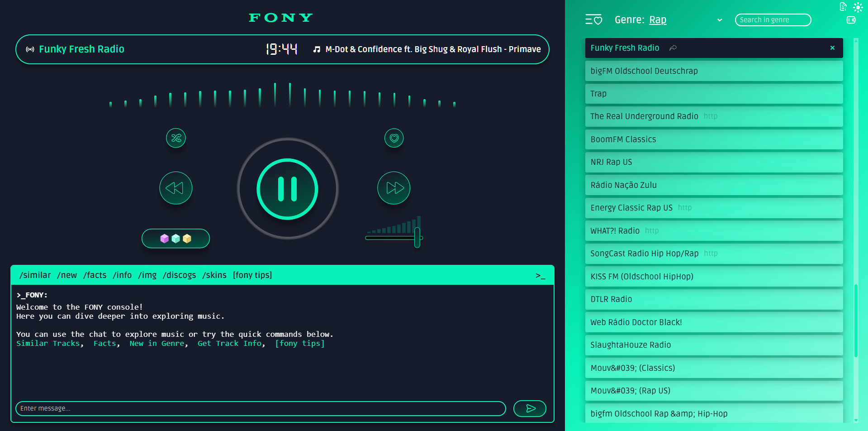868x431 pixels.
Task: Run the /discogs command
Action: point(179,275)
